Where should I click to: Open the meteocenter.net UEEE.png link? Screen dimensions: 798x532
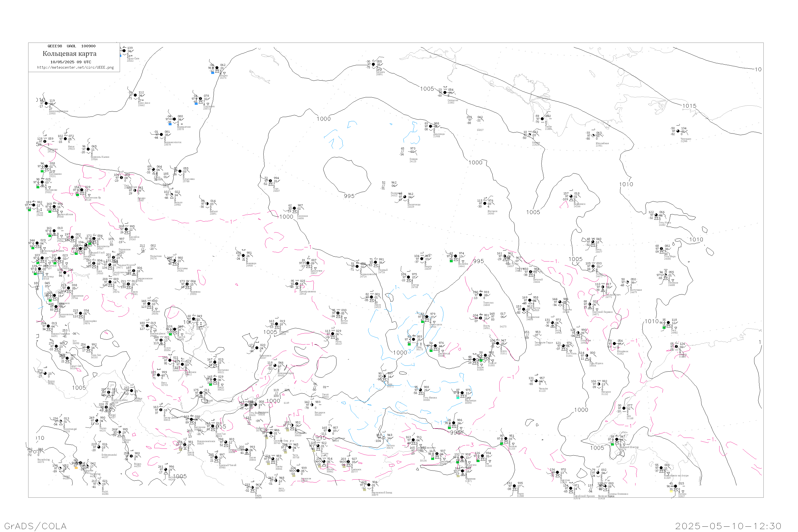75,68
